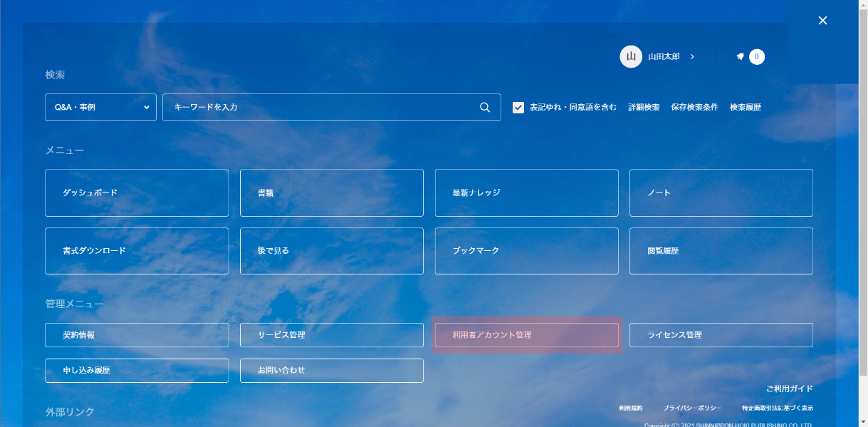Open 保存検索条件 link
This screenshot has height=427, width=868.
[x=694, y=108]
